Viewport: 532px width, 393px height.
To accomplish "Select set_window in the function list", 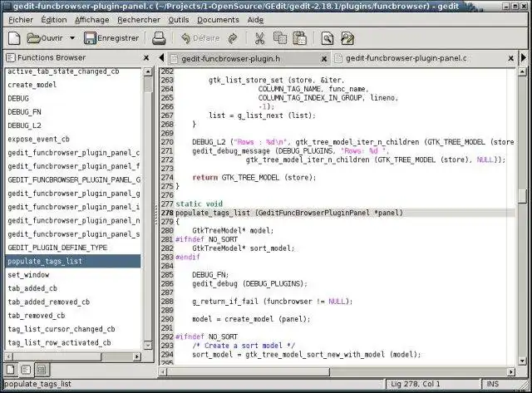I will [x=73, y=275].
